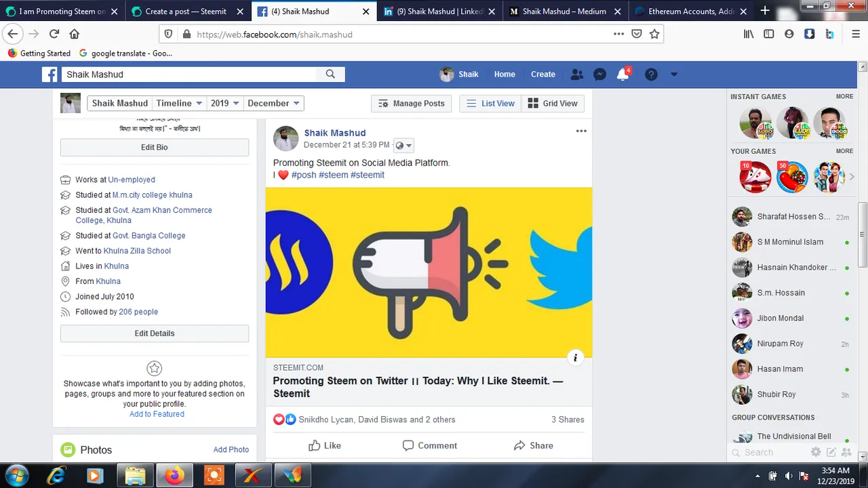Click the Facebook logo icon
The width and height of the screenshot is (868, 488).
[50, 75]
